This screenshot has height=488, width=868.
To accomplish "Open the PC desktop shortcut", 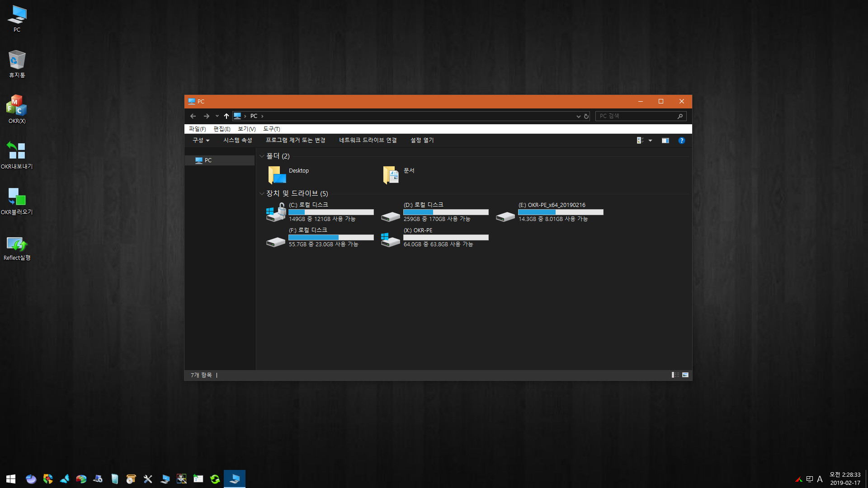I will (17, 19).
